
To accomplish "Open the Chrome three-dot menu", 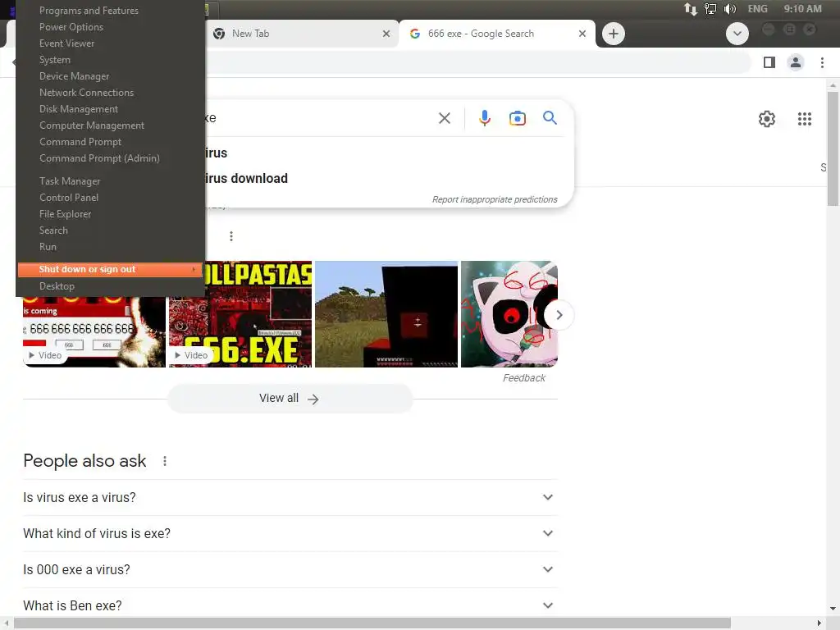I will coord(822,62).
